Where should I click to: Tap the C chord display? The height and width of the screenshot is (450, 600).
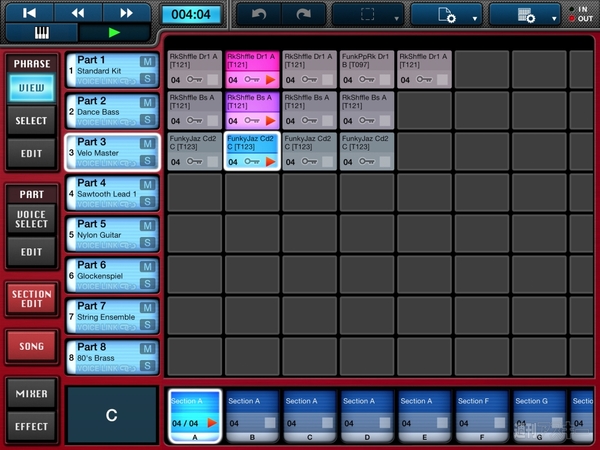pyautogui.click(x=112, y=415)
